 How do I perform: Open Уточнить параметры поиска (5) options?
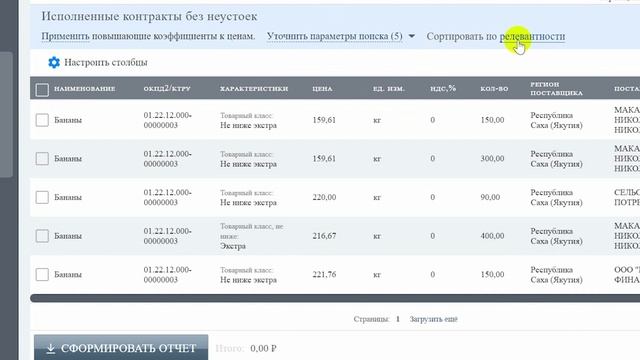(x=335, y=36)
